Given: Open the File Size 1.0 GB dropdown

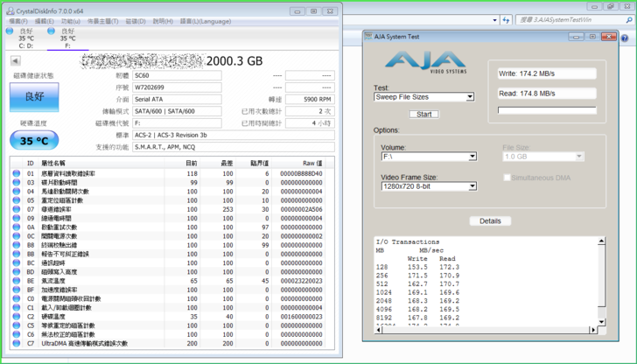Looking at the screenshot, I should click(x=542, y=157).
